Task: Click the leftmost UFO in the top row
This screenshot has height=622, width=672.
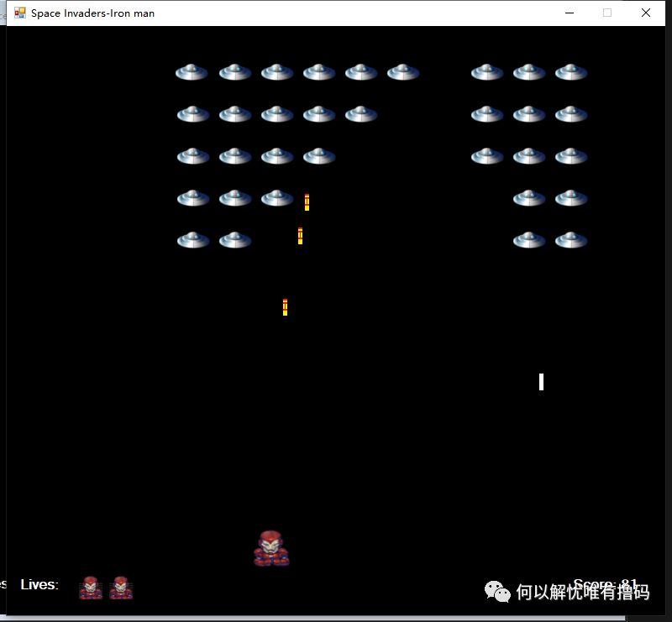Action: 192,72
